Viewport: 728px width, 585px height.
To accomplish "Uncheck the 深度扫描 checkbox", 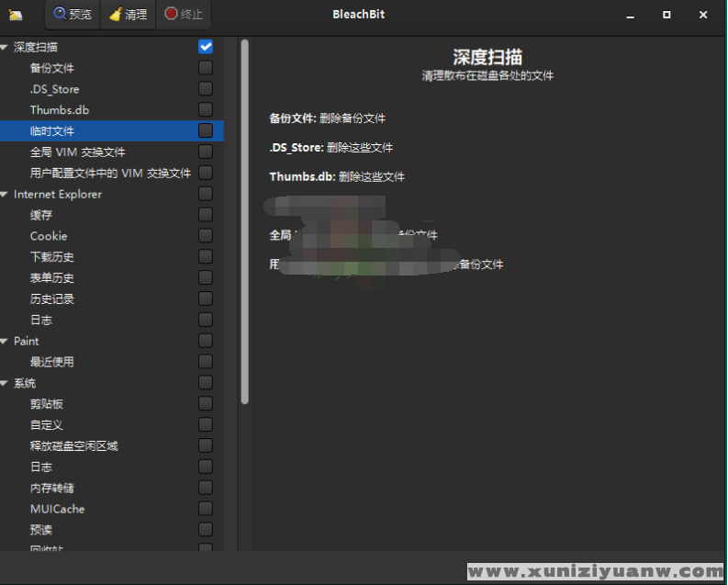I will point(206,47).
